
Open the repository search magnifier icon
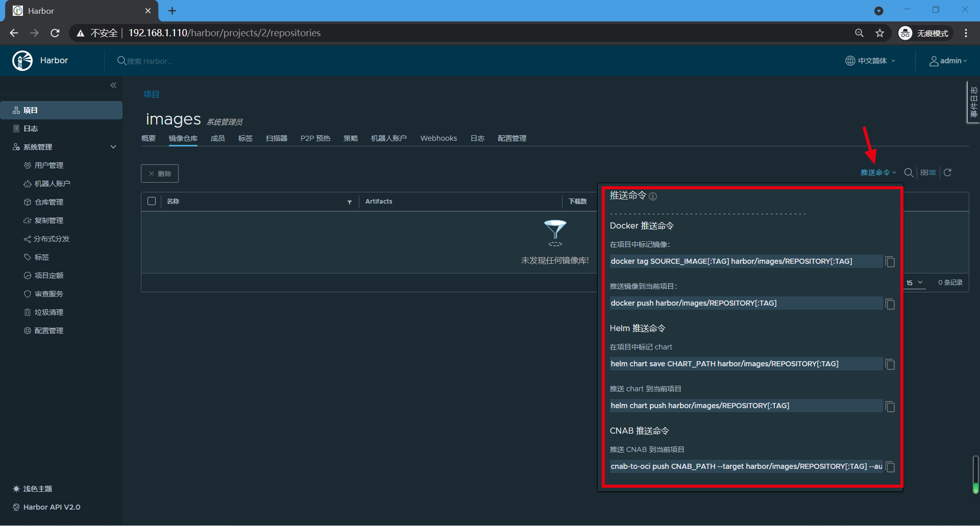[x=909, y=172]
